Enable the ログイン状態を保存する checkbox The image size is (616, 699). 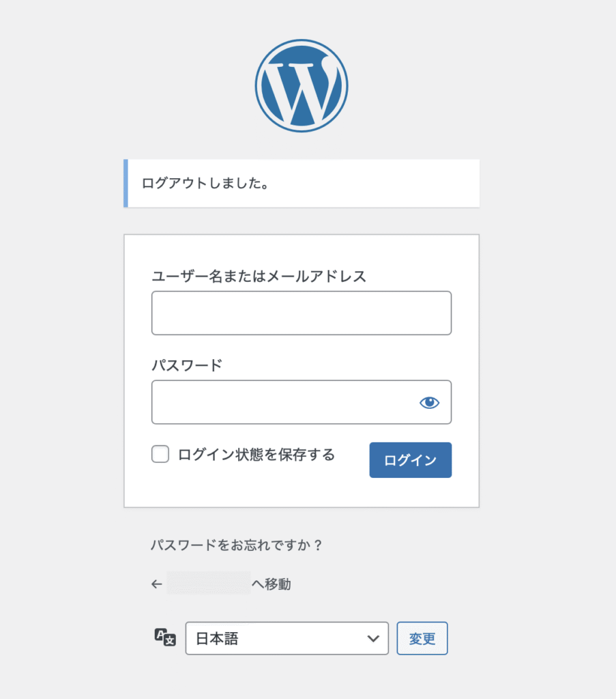[x=160, y=454]
